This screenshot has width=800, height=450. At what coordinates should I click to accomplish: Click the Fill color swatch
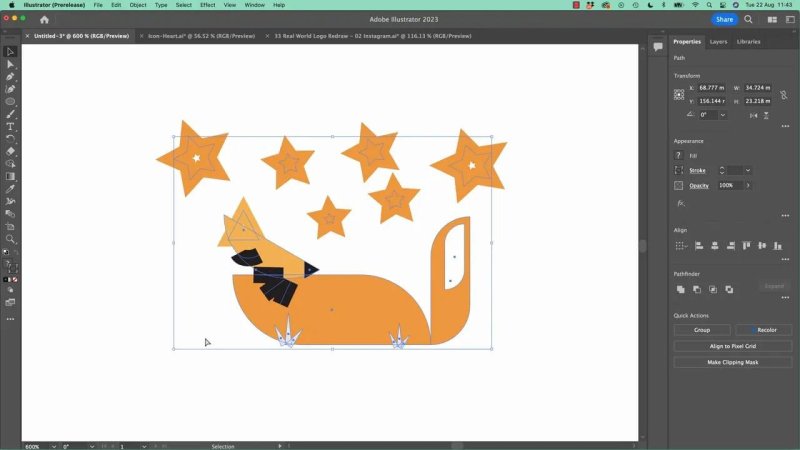tap(679, 156)
